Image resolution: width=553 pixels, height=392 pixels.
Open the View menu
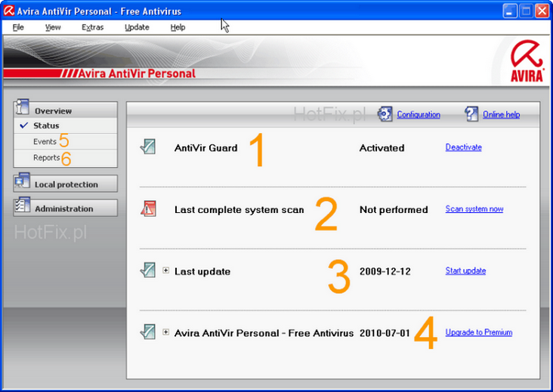click(53, 27)
